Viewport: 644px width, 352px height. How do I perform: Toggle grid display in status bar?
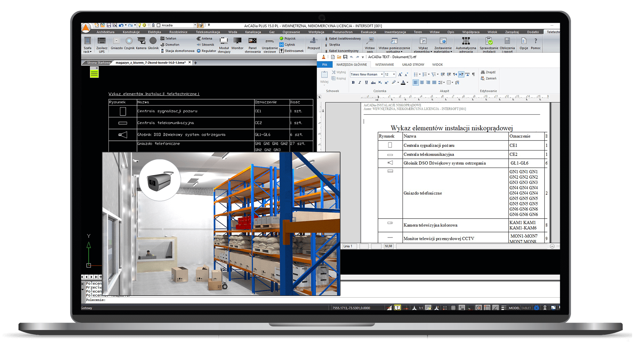[x=453, y=308]
